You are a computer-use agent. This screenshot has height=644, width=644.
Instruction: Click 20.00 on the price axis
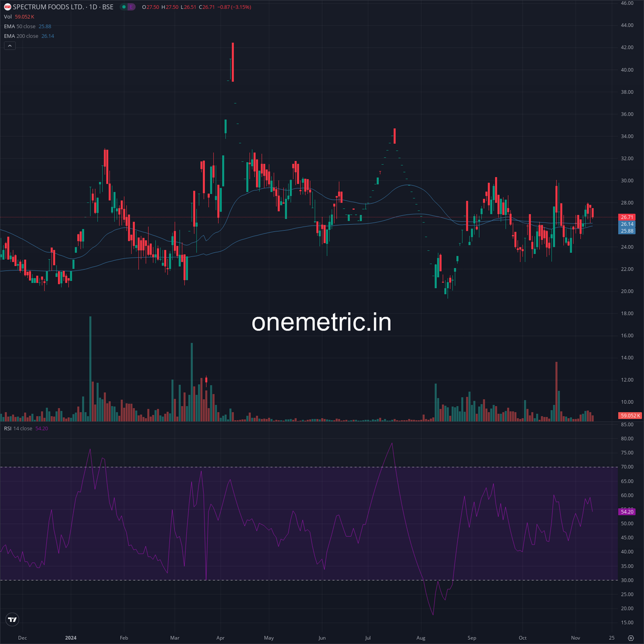pos(627,291)
